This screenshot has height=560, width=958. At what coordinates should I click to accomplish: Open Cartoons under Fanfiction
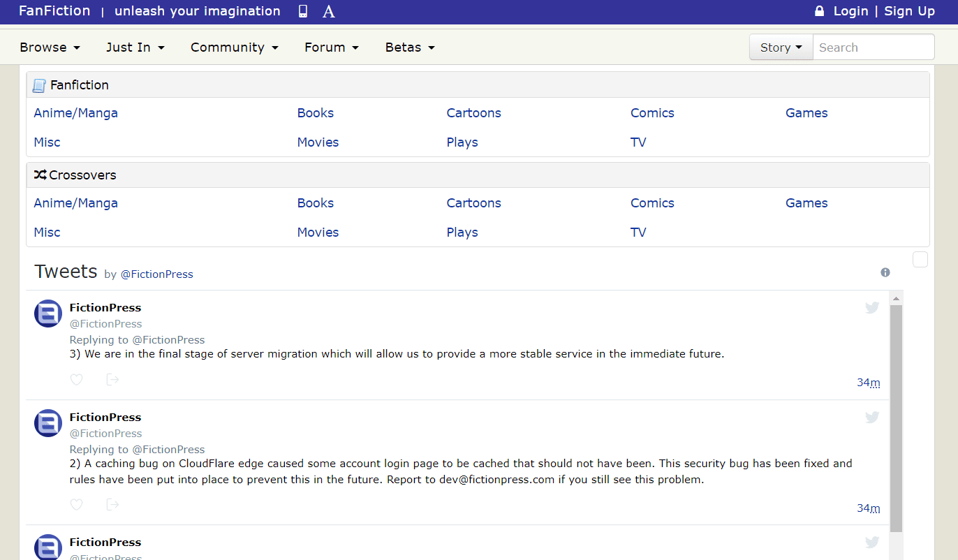tap(474, 113)
